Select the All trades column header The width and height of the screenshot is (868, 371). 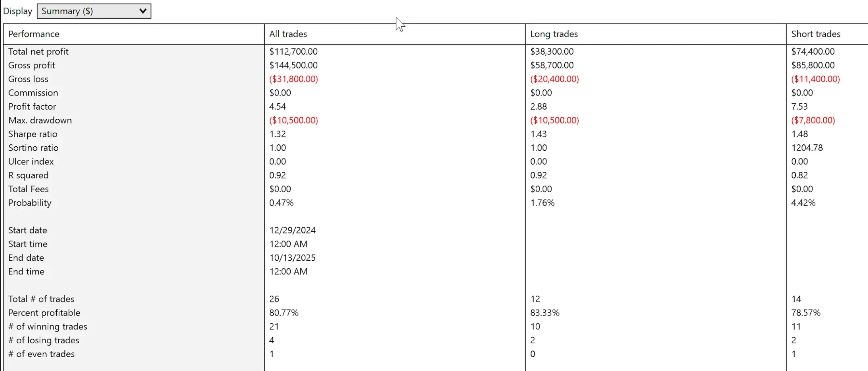(288, 34)
